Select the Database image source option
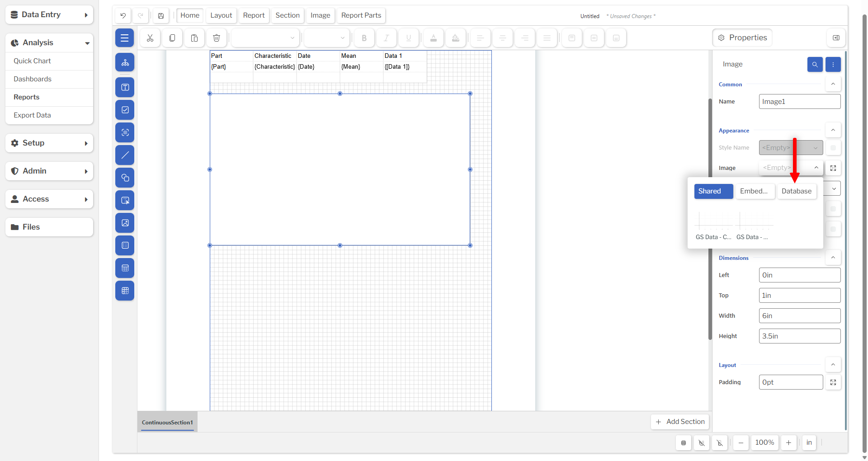Viewport: 868px width, 461px height. click(797, 191)
